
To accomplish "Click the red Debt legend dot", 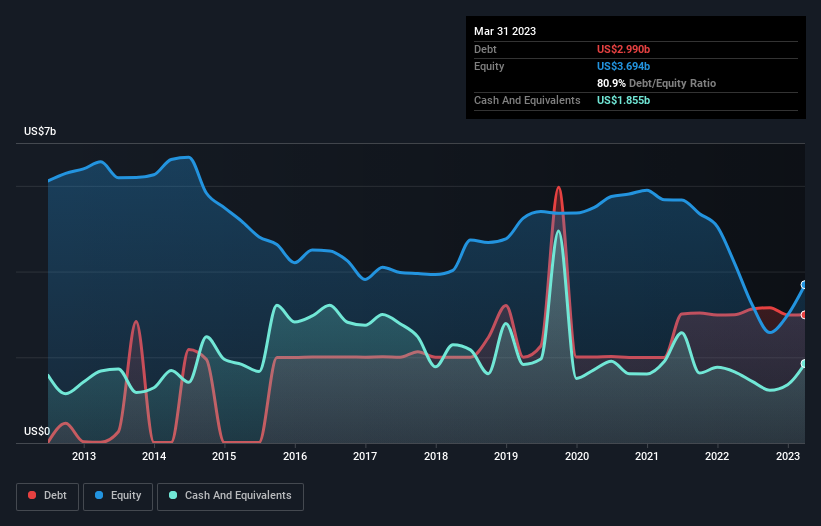I will [x=32, y=495].
